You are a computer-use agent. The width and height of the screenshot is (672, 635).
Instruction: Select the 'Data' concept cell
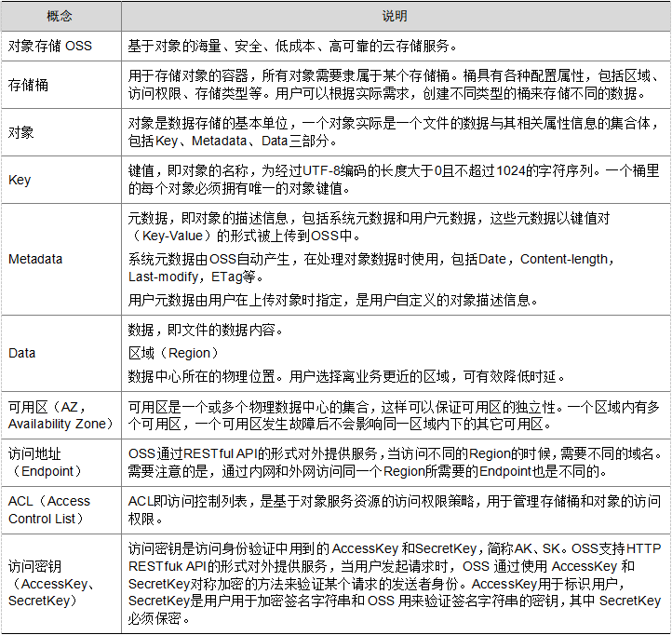[x=60, y=353]
